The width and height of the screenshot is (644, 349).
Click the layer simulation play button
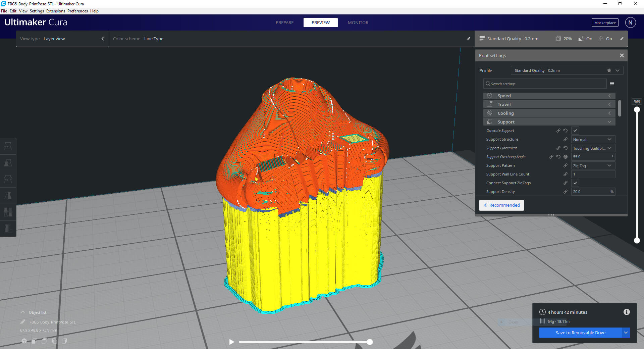tap(231, 342)
